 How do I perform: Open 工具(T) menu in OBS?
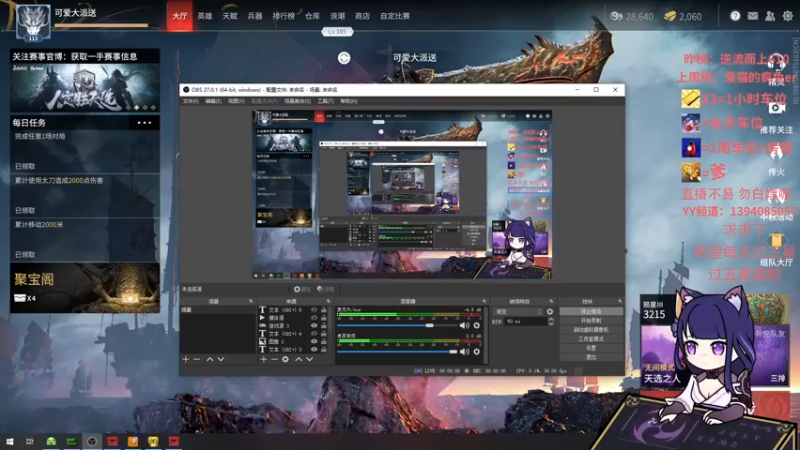(325, 101)
